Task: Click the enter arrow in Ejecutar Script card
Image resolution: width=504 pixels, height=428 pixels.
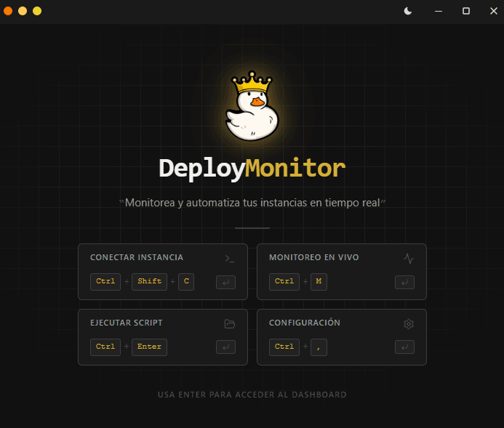Action: (225, 347)
